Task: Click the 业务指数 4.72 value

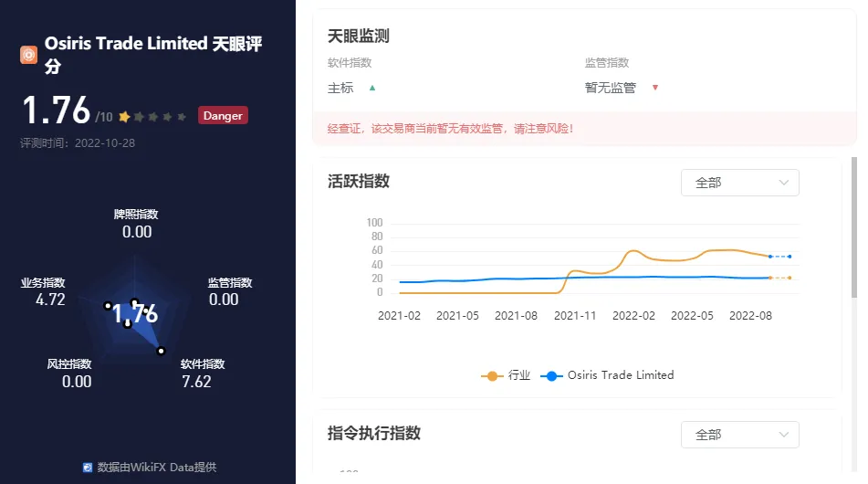Action: point(50,300)
